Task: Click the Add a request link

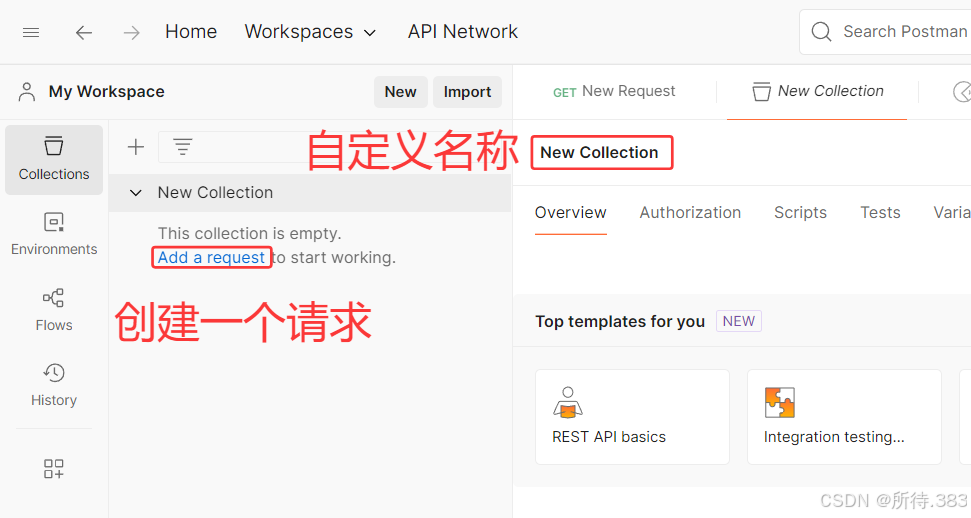Action: coord(211,257)
